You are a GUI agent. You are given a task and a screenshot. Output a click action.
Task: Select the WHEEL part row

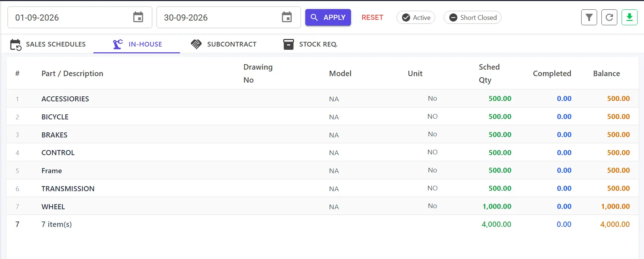click(x=323, y=206)
